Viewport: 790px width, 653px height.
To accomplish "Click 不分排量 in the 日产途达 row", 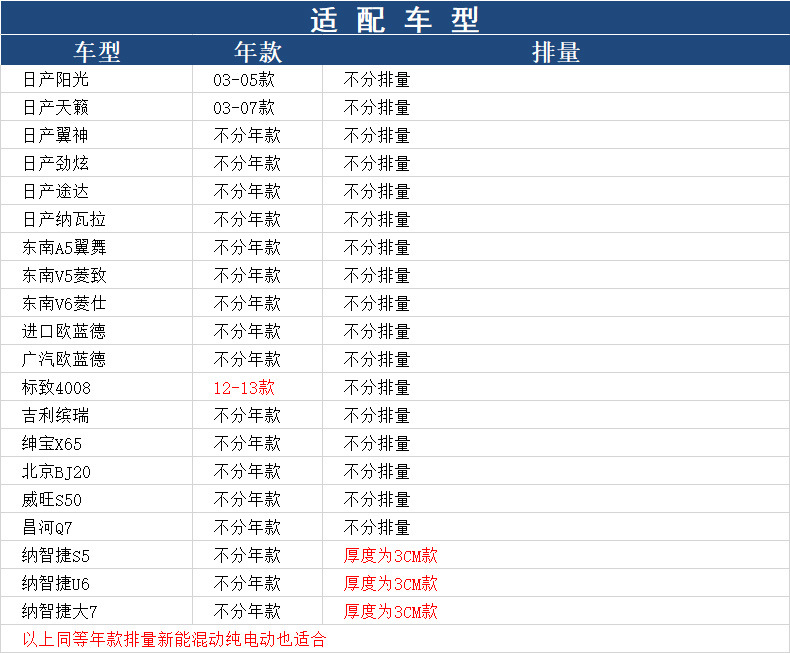I will (377, 191).
